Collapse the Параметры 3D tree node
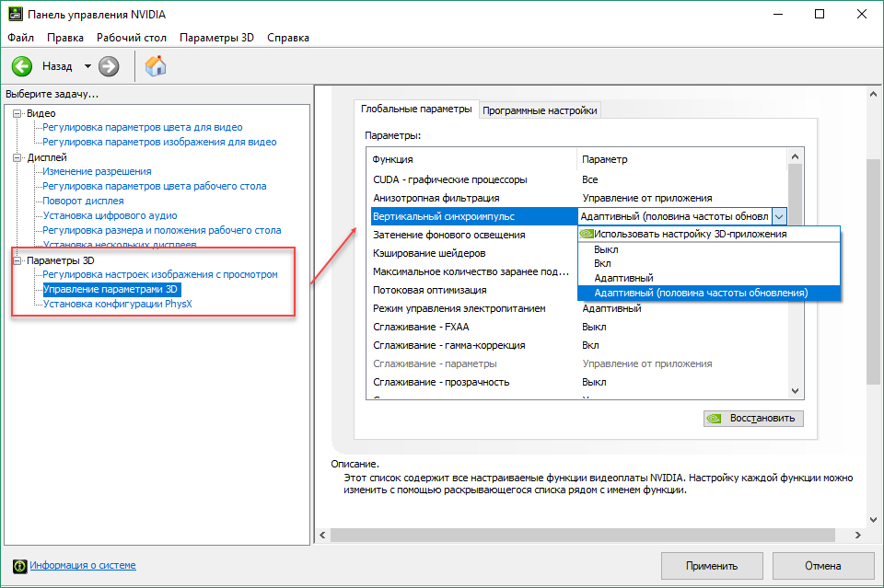The width and height of the screenshot is (884, 588). (x=18, y=260)
